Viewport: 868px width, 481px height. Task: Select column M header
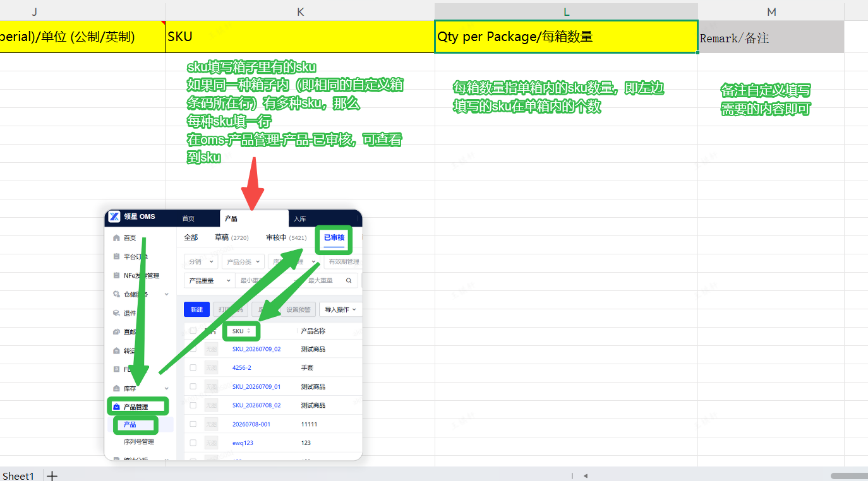(771, 11)
